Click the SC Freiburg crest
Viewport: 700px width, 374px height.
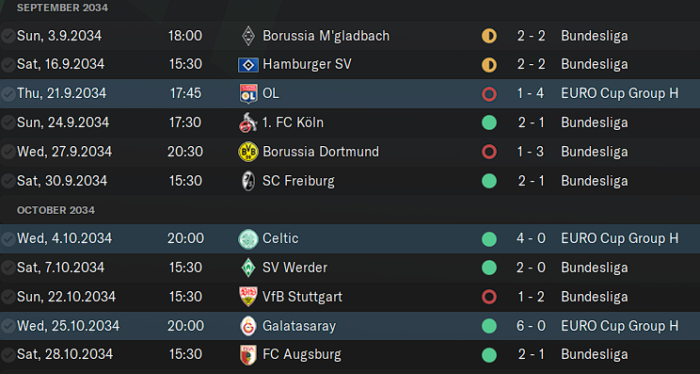pyautogui.click(x=248, y=181)
